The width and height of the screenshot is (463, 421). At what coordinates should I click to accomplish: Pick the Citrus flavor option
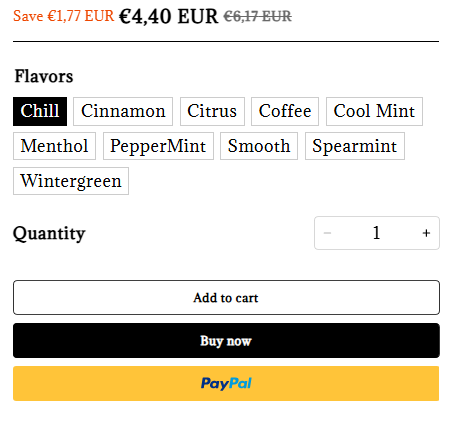coord(212,111)
